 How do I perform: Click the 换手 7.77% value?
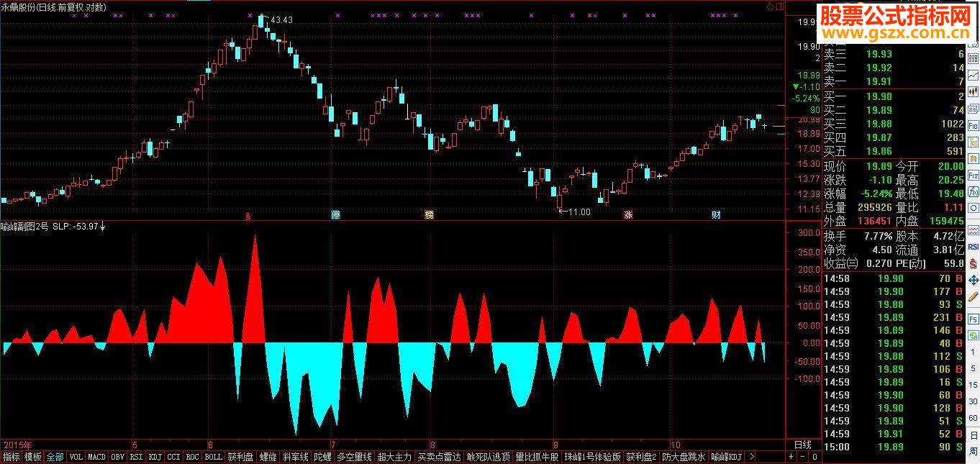tap(879, 236)
